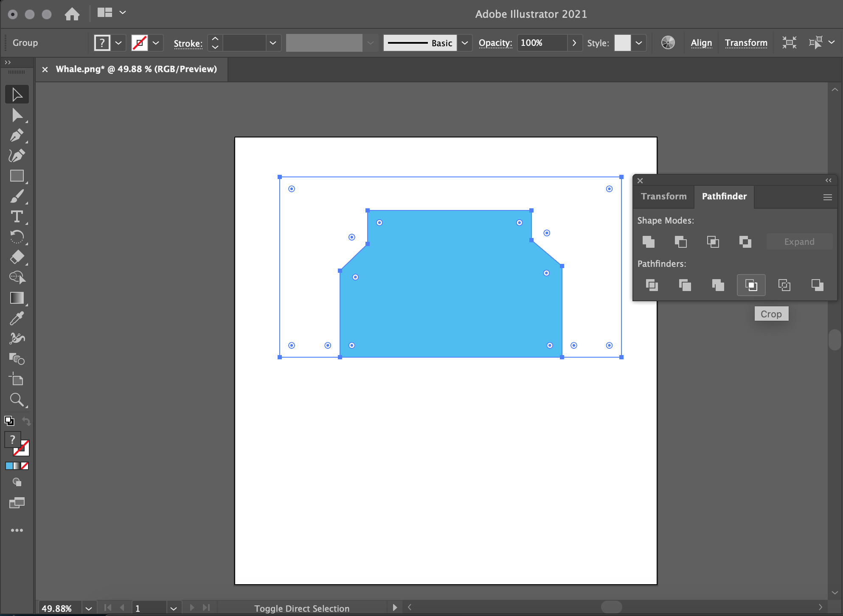Open the stroke weight dropdown
This screenshot has width=843, height=616.
[273, 43]
